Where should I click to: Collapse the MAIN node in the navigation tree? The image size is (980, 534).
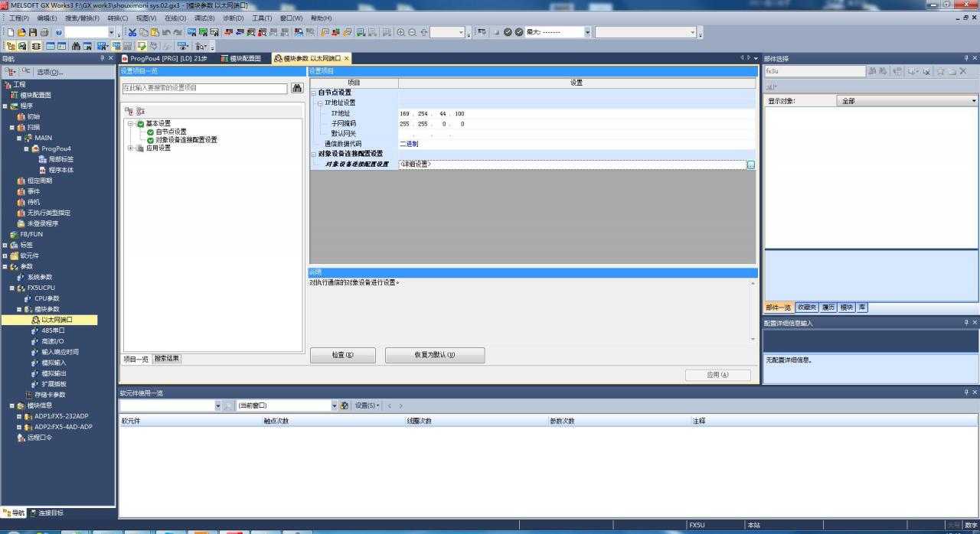pyautogui.click(x=19, y=138)
